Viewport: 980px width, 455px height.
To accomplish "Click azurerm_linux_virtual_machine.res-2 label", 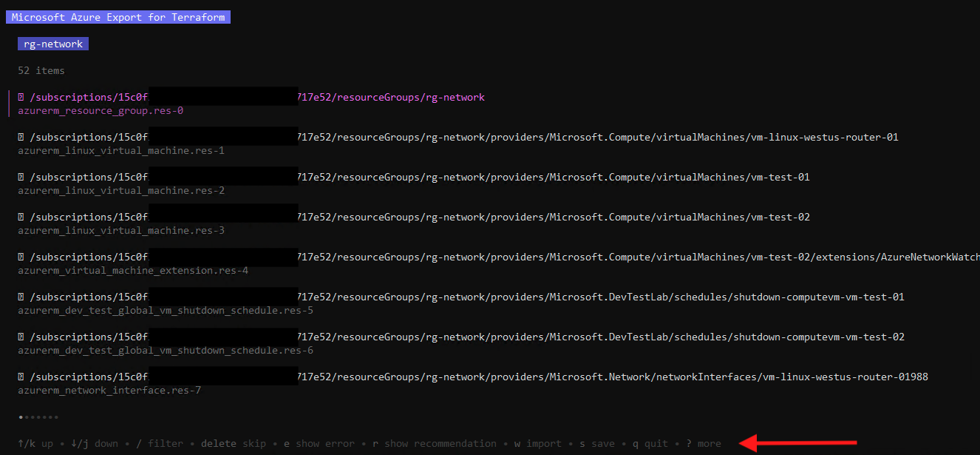I will click(x=121, y=191).
